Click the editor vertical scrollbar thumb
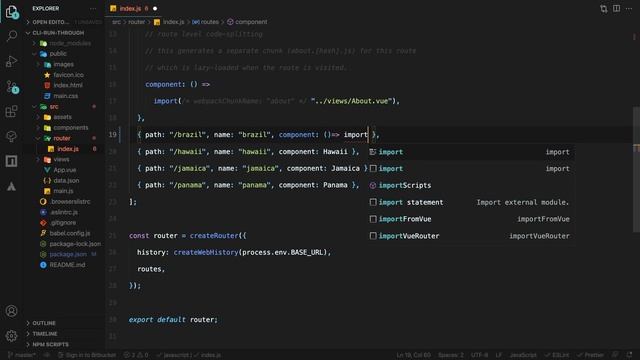The height and width of the screenshot is (360, 640). [x=636, y=169]
